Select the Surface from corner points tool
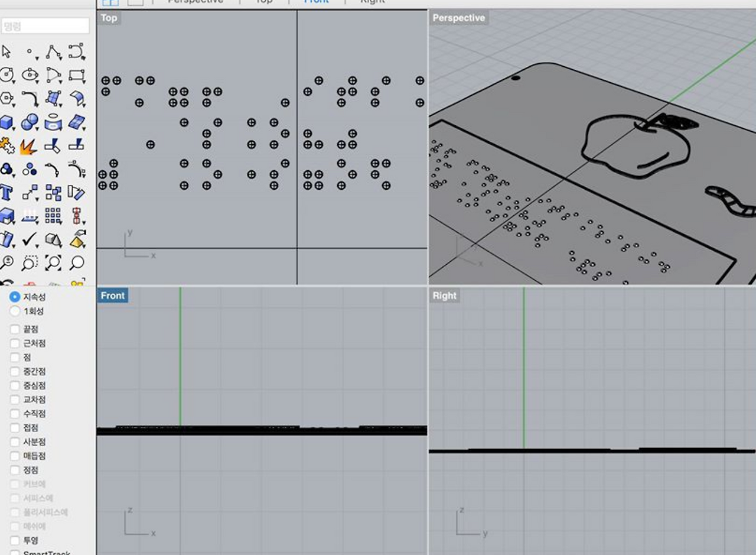The image size is (756, 555). point(53,98)
